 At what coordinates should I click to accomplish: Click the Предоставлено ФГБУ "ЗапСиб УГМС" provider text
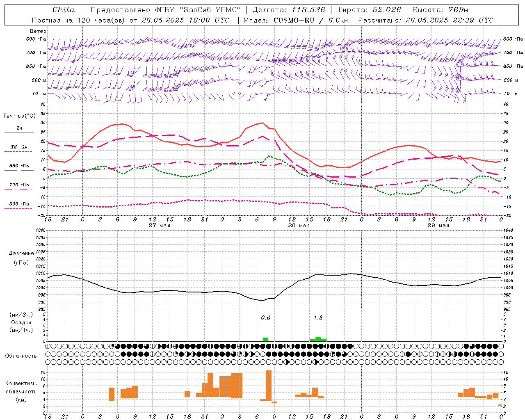166,10
